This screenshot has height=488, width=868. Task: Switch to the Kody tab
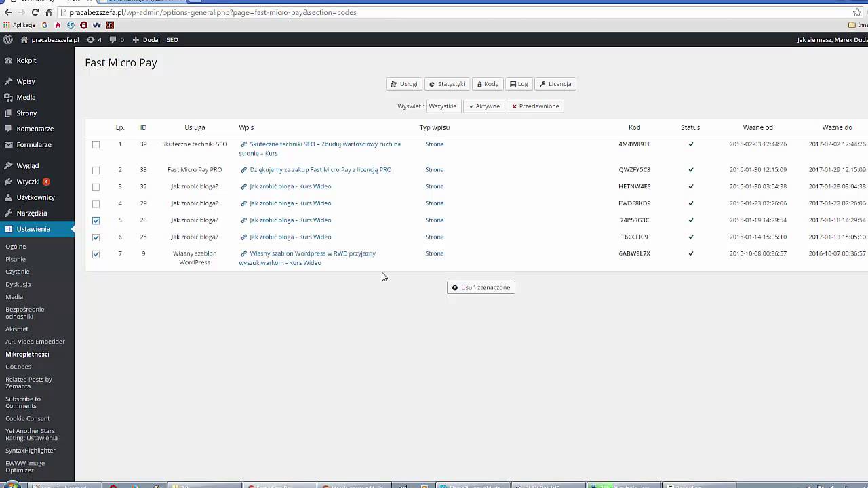(488, 84)
